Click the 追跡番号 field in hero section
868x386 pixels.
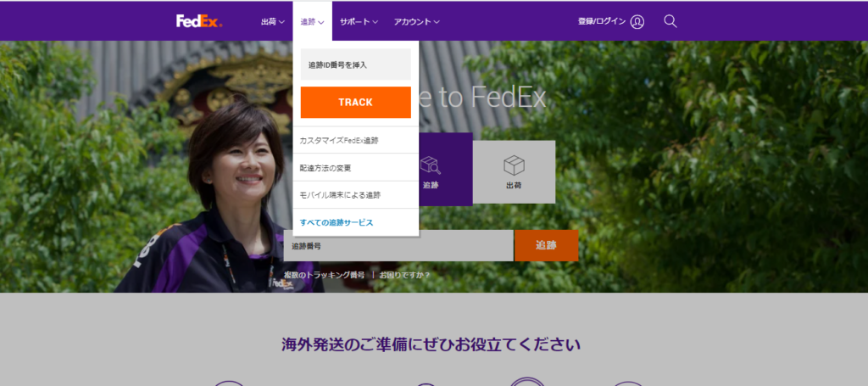[x=398, y=246]
